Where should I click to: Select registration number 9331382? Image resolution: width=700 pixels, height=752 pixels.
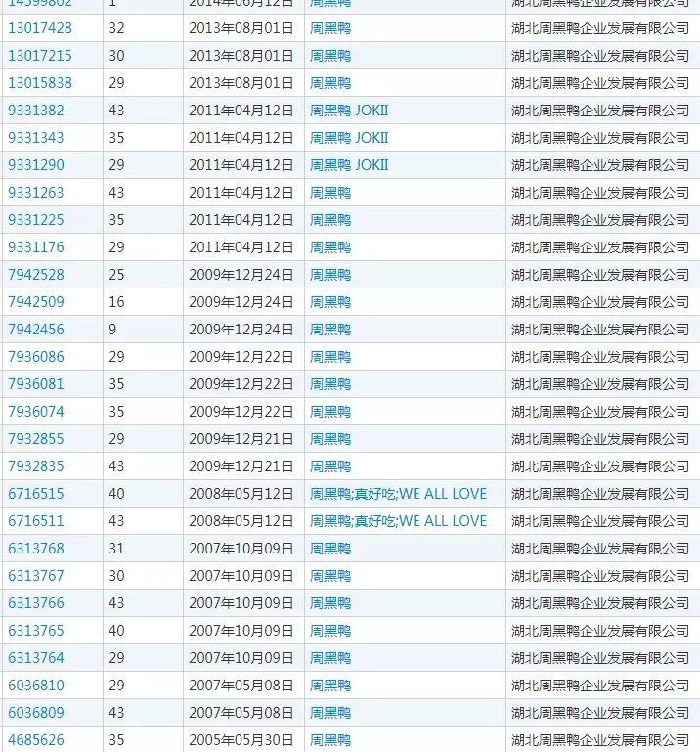pyautogui.click(x=36, y=111)
